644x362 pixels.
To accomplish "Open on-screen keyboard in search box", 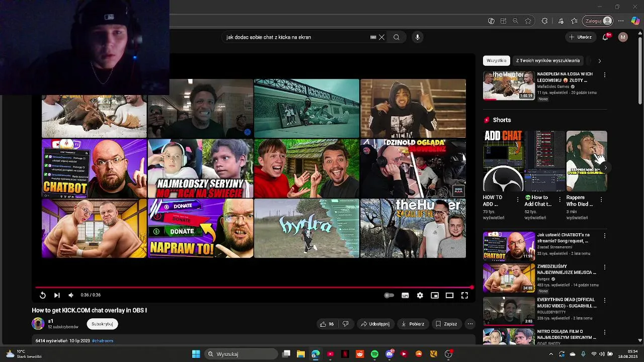I will [x=373, y=37].
